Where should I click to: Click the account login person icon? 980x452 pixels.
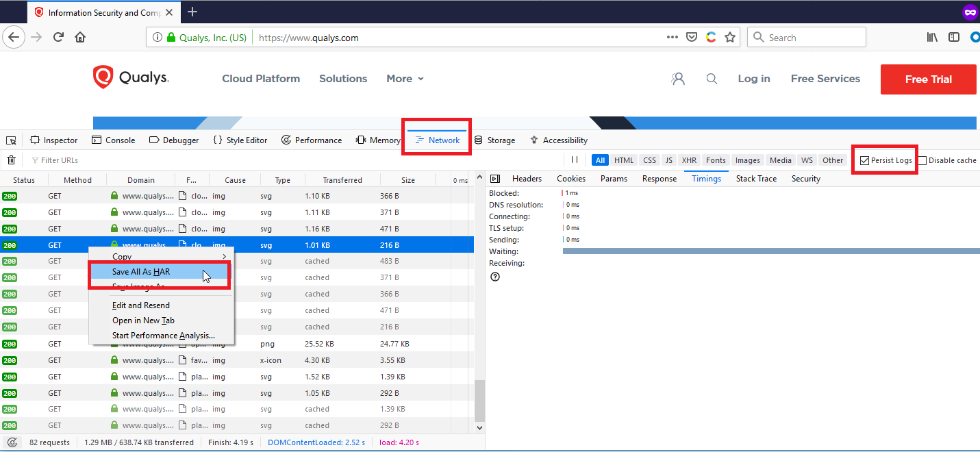coord(678,79)
